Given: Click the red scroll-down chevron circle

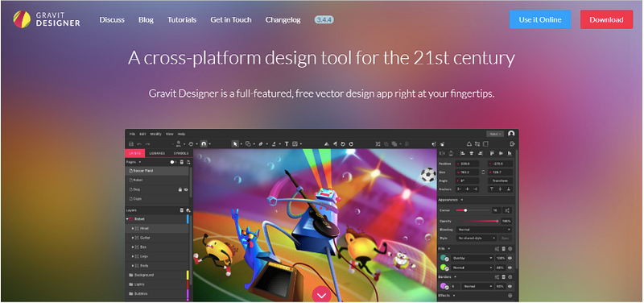Looking at the screenshot, I should (321, 295).
